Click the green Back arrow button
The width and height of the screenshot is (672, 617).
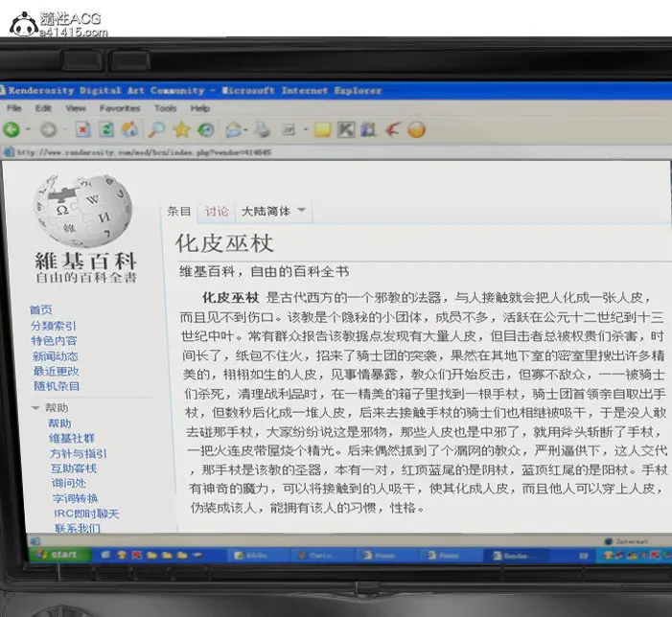[x=12, y=129]
